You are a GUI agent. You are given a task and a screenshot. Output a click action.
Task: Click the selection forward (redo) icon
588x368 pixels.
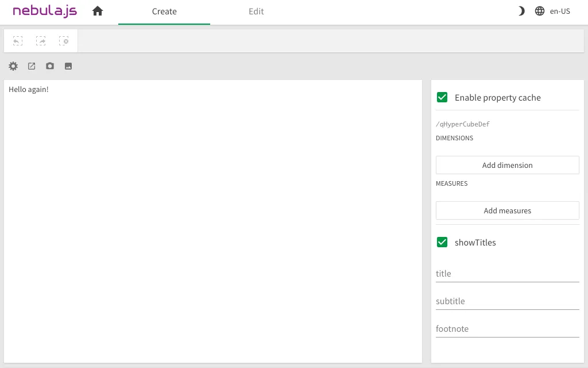click(41, 41)
